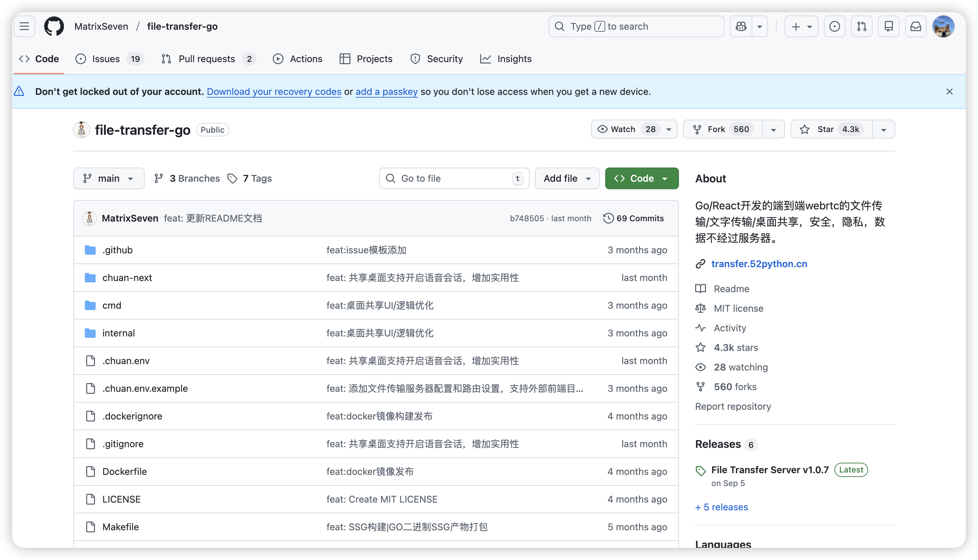The image size is (978, 560).
Task: Open the Copilot chat icon
Action: pos(741,26)
